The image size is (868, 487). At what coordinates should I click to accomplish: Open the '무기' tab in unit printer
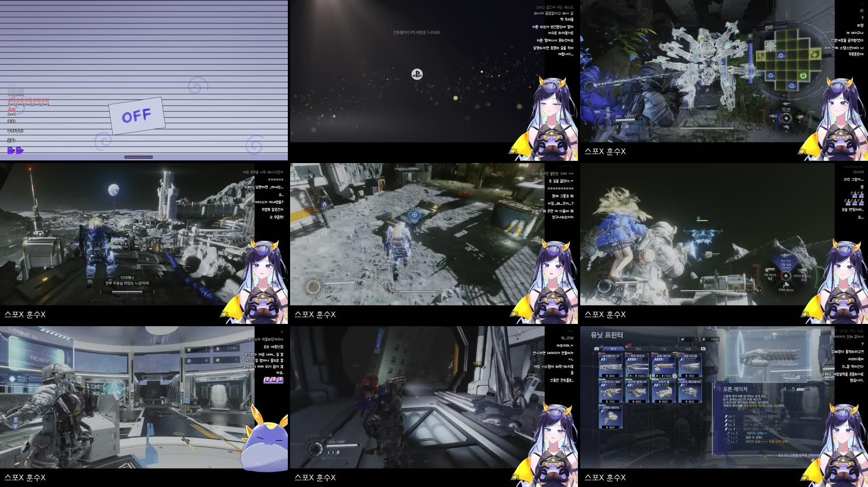(613, 349)
